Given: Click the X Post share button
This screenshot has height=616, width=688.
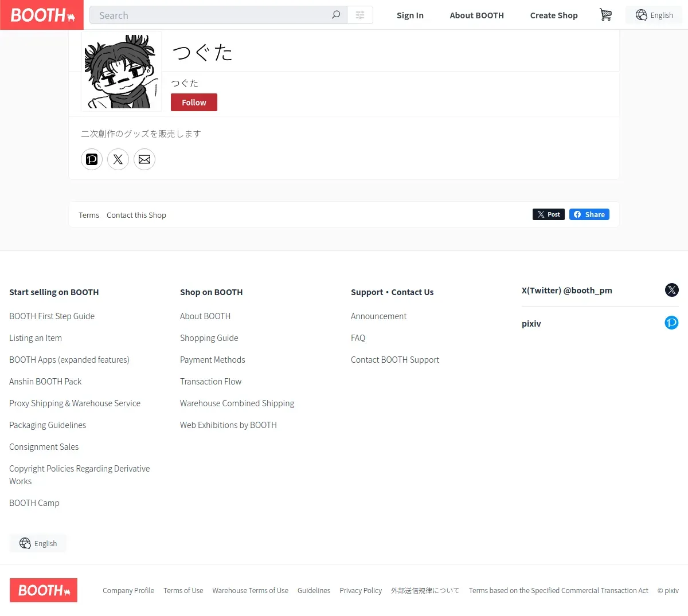Looking at the screenshot, I should click(x=549, y=214).
